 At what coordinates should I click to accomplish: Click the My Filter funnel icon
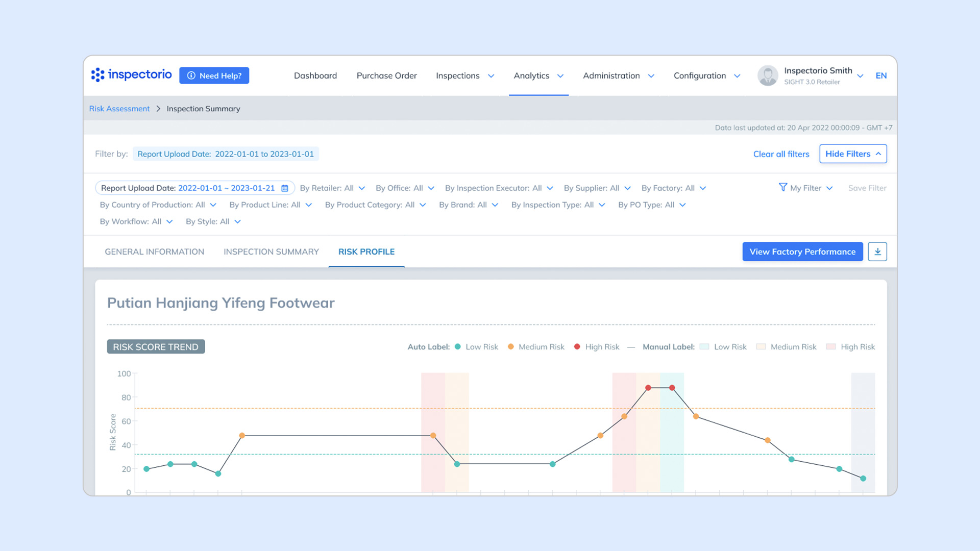(x=782, y=188)
